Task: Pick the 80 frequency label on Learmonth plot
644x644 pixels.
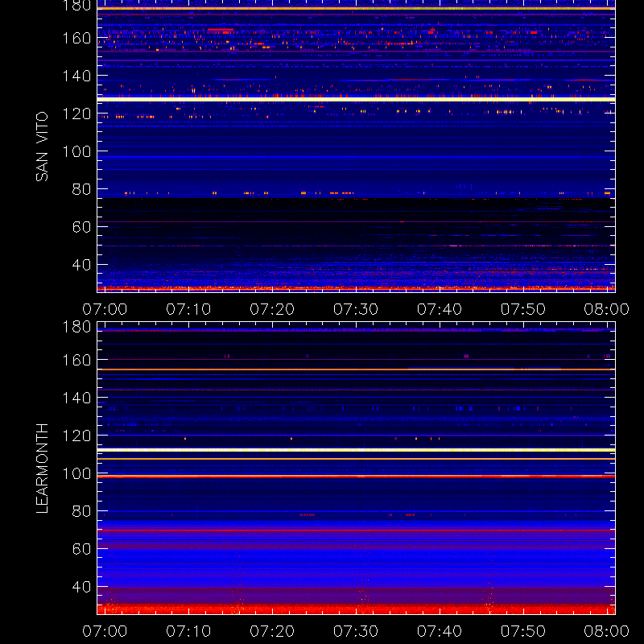Action: click(x=81, y=511)
